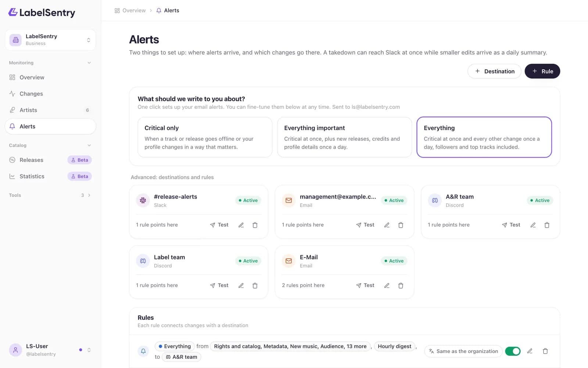
Task: Add a new Destination
Action: (494, 71)
